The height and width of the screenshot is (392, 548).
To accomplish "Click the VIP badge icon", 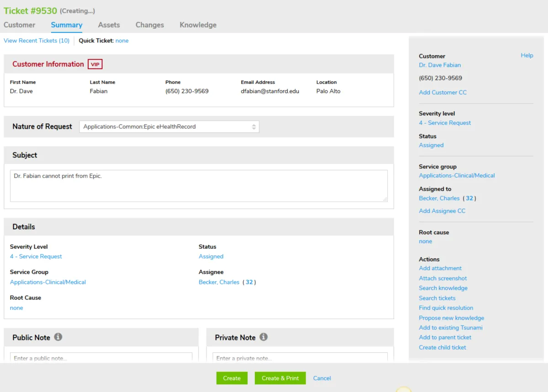I will [x=95, y=64].
